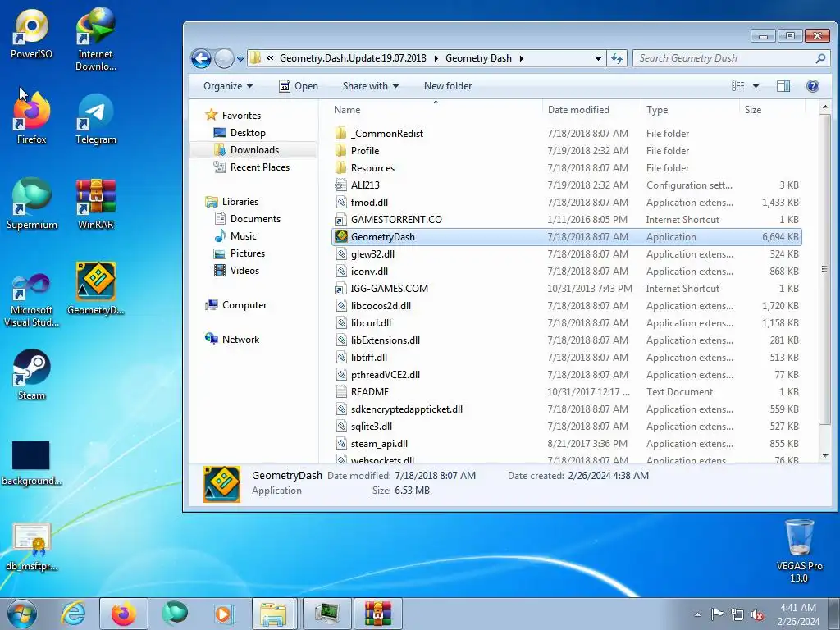The width and height of the screenshot is (840, 630).
Task: Select Downloads in the navigation pane
Action: click(254, 150)
